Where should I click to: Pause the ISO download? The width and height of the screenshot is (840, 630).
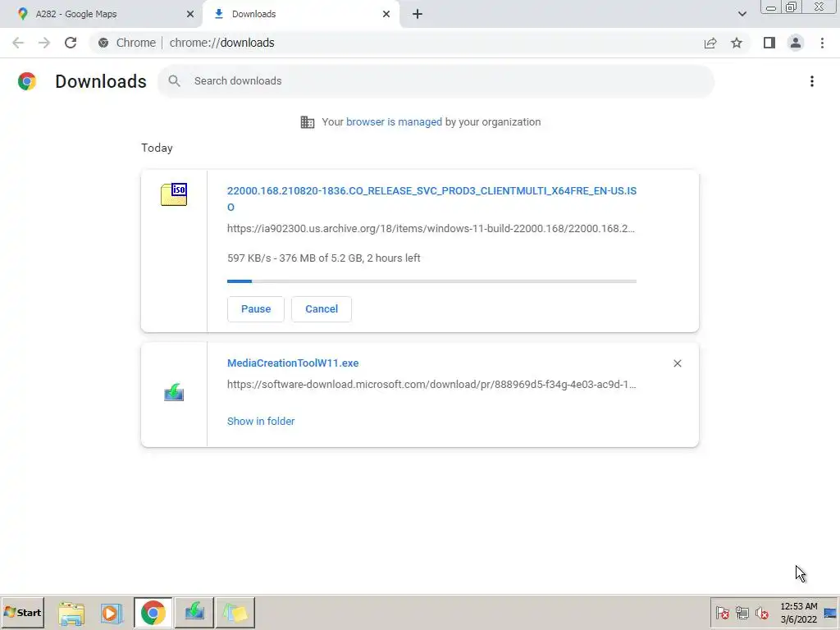(256, 309)
